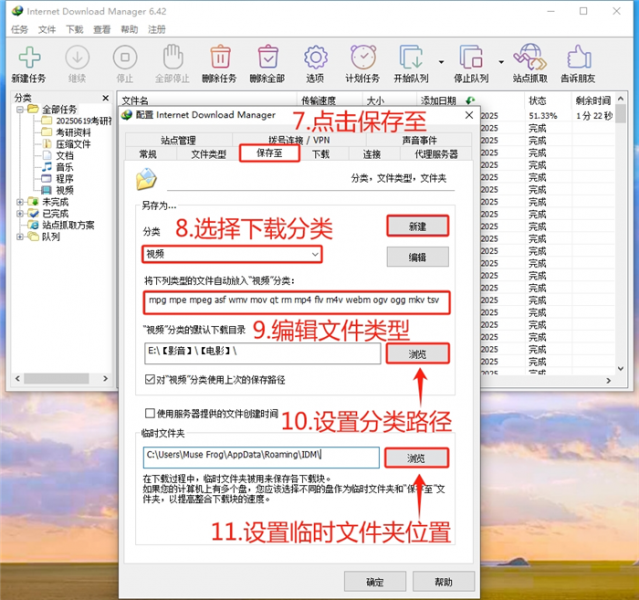Open the 下载 menu in menu bar

pos(75,29)
